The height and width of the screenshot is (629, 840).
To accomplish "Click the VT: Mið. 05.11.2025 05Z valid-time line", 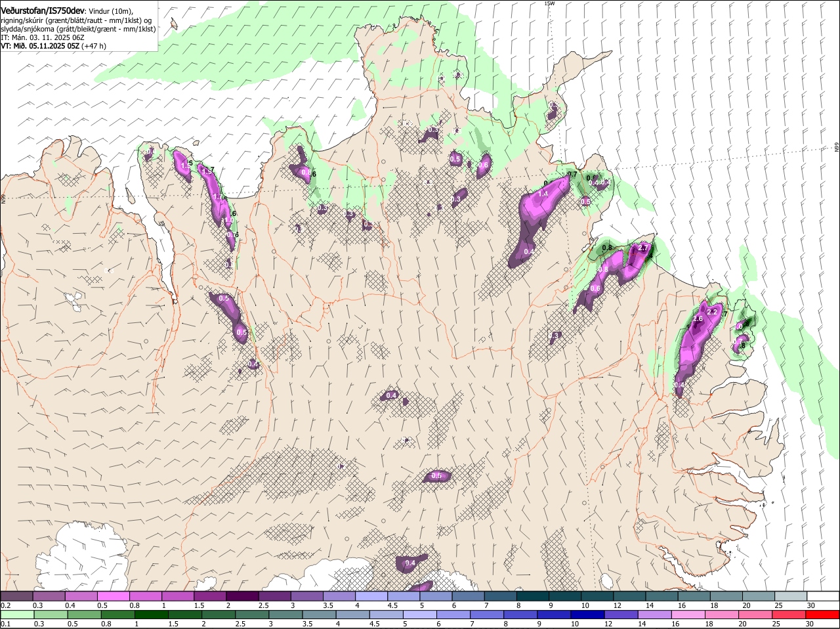I will [x=54, y=46].
